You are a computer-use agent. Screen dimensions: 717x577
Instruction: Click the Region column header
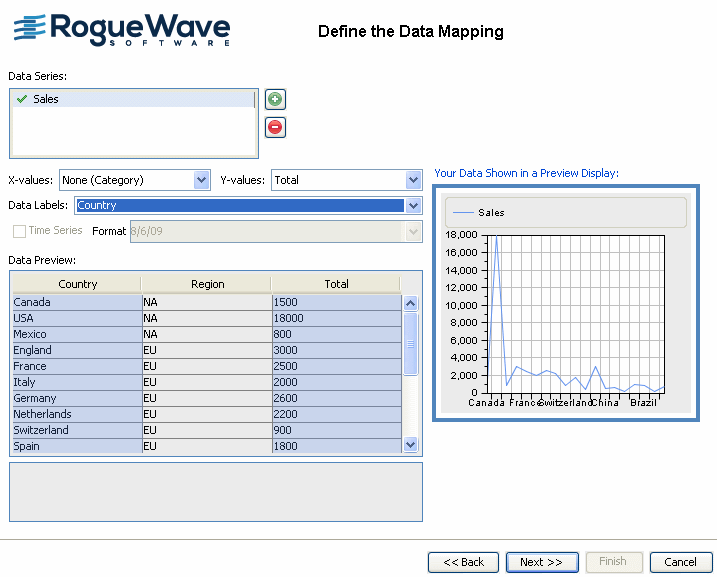[207, 284]
